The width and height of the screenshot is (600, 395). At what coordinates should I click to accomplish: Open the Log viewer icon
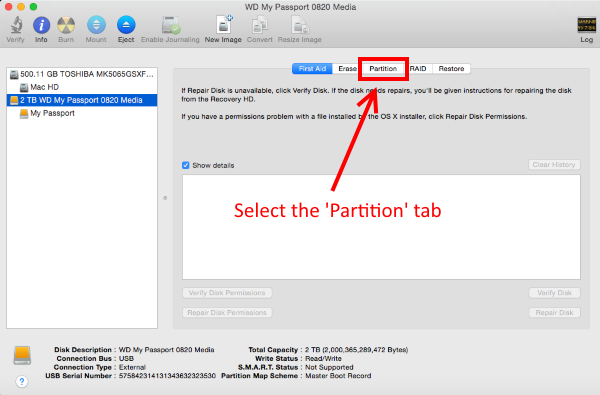pos(586,25)
